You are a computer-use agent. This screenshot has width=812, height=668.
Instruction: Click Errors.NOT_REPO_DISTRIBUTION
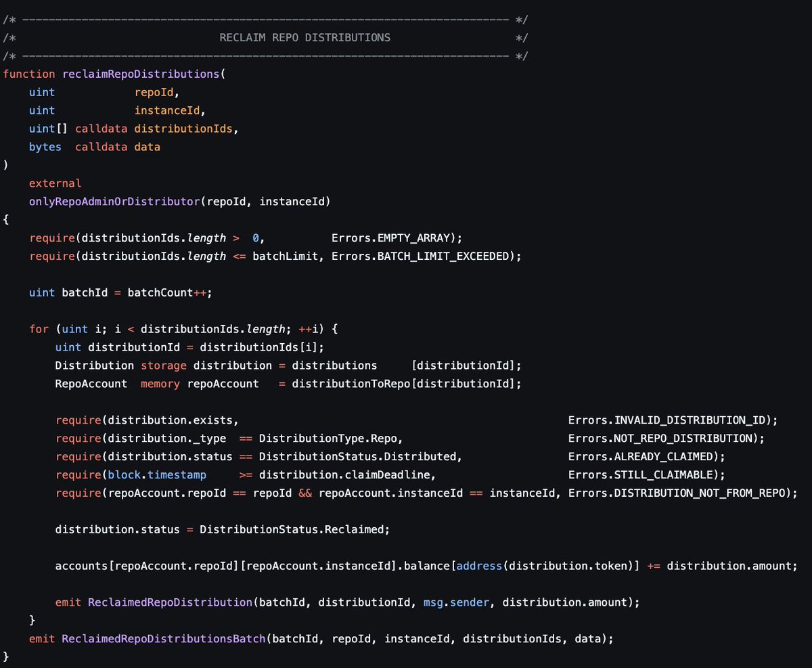tap(660, 439)
